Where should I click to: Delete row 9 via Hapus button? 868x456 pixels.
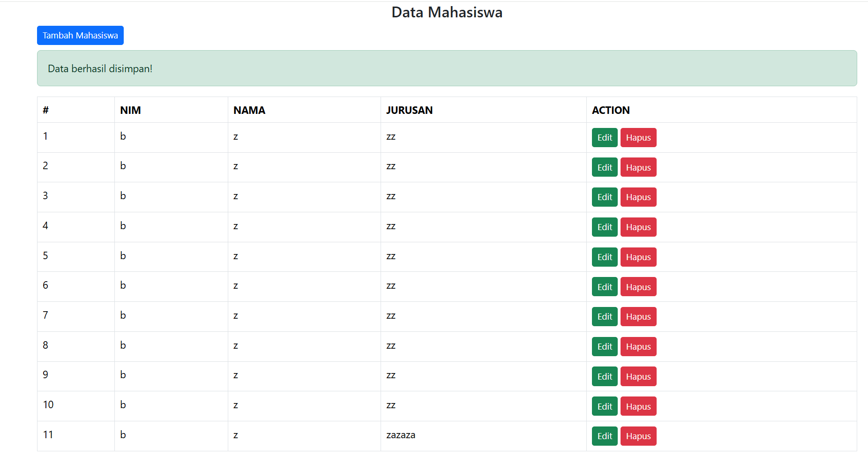click(638, 377)
